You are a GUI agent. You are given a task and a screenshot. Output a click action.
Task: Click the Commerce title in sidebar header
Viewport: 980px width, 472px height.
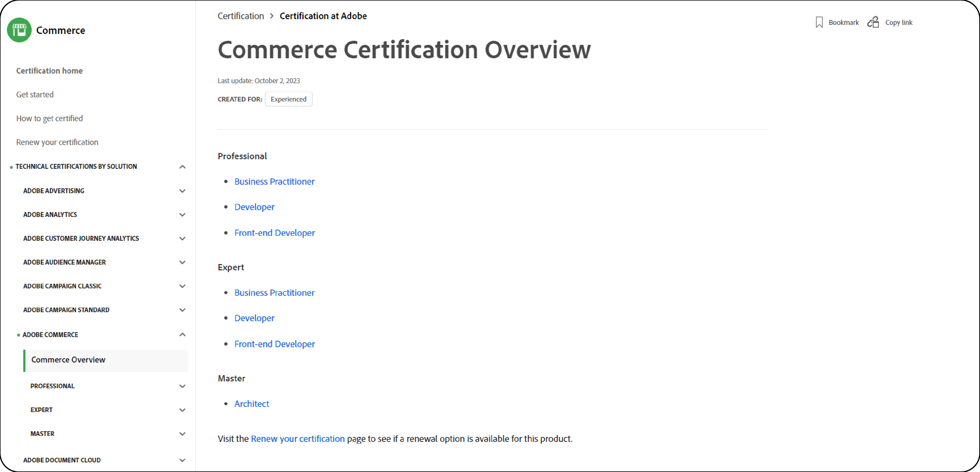pyautogui.click(x=60, y=30)
